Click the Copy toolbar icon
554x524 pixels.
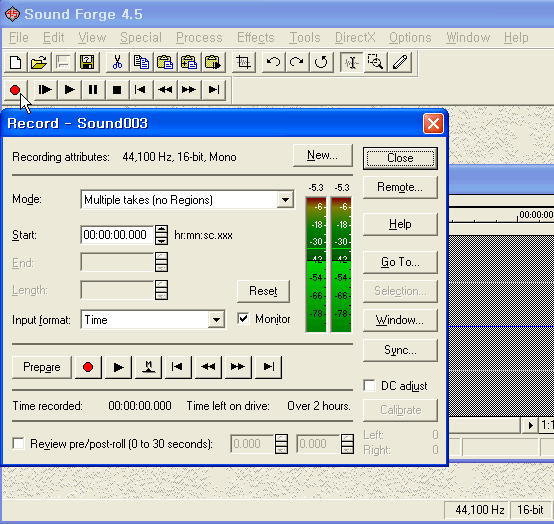141,63
